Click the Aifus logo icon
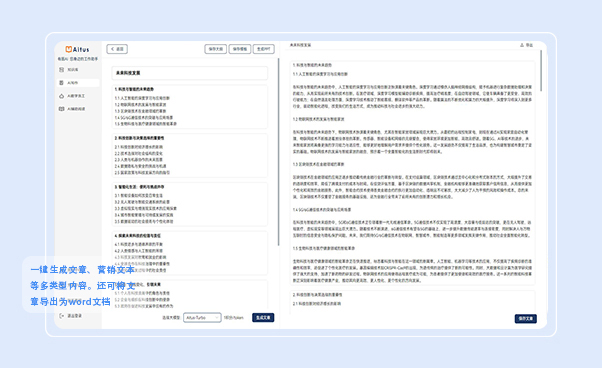Screen dimensions: 602x368 coord(69,49)
